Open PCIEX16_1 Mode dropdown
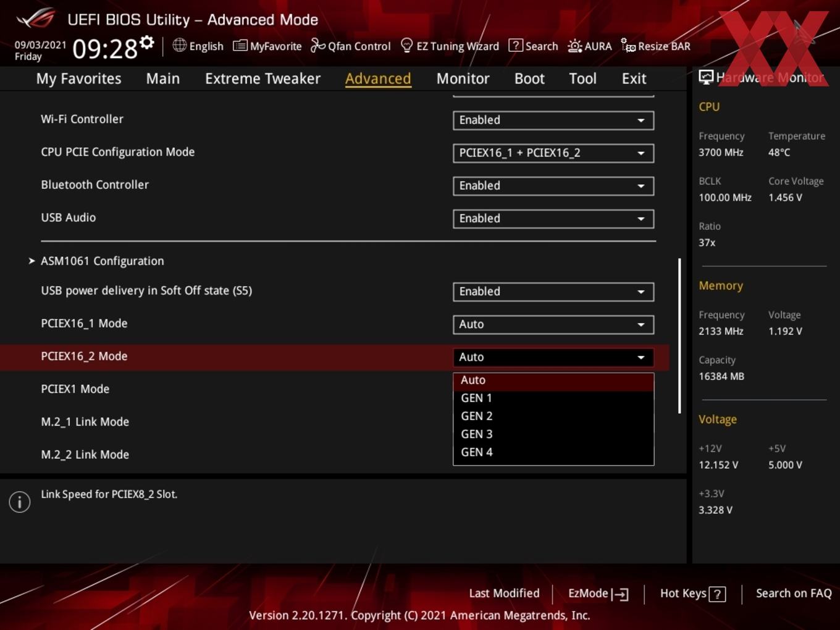This screenshot has width=840, height=630. point(553,324)
